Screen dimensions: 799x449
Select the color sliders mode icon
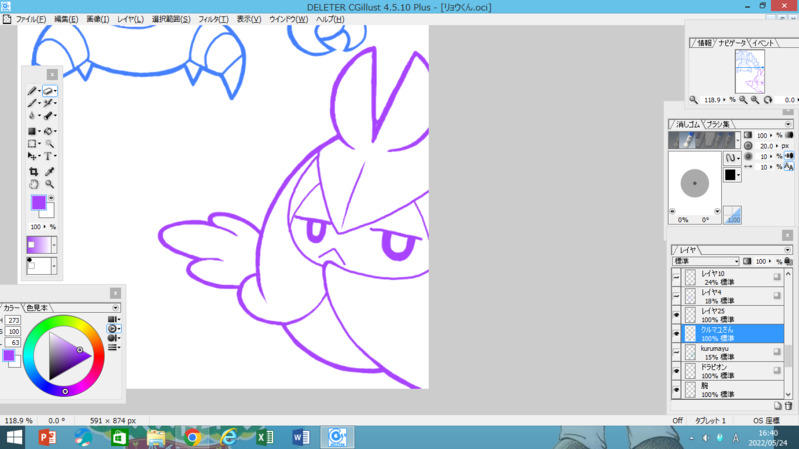113,347
